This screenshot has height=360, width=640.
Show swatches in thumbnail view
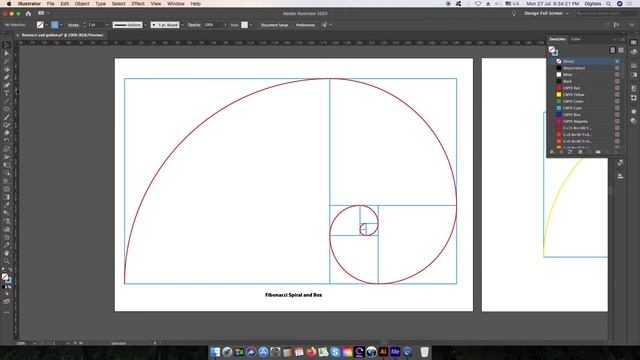tap(621, 50)
